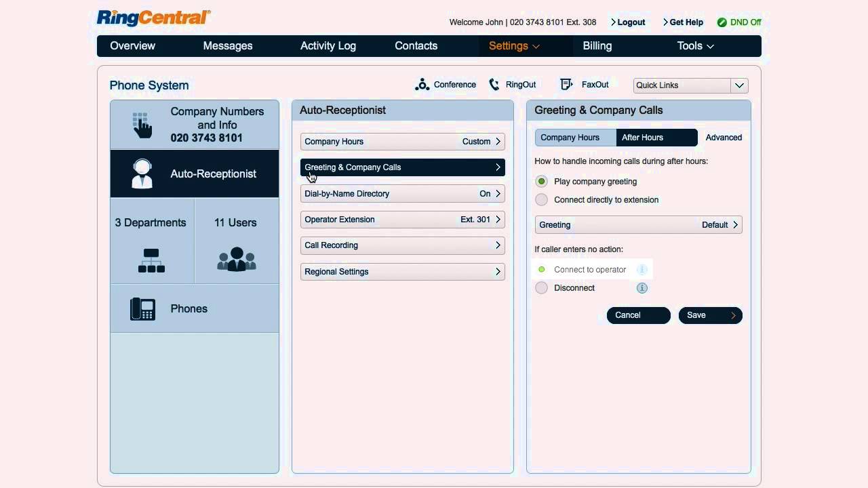Click the FaxOut icon
868x488 pixels.
(x=566, y=84)
